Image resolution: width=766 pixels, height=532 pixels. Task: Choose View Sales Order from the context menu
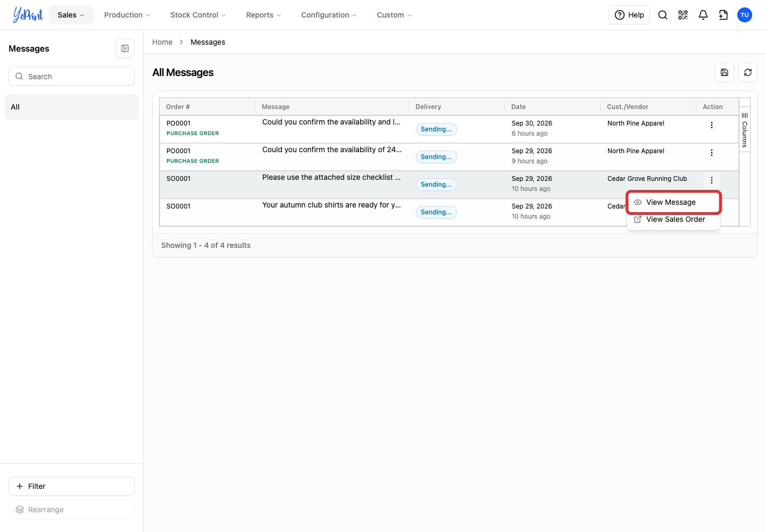673,219
